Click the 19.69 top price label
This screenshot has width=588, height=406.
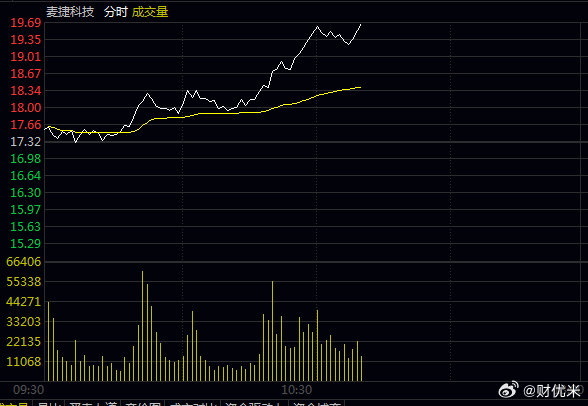point(26,23)
